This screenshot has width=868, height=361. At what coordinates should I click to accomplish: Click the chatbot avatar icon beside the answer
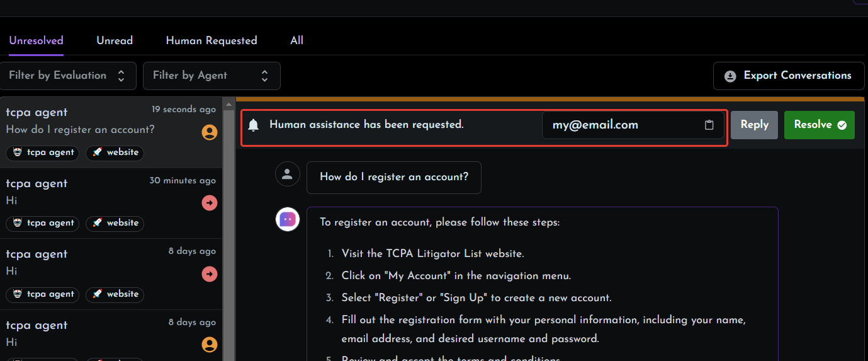(x=288, y=219)
